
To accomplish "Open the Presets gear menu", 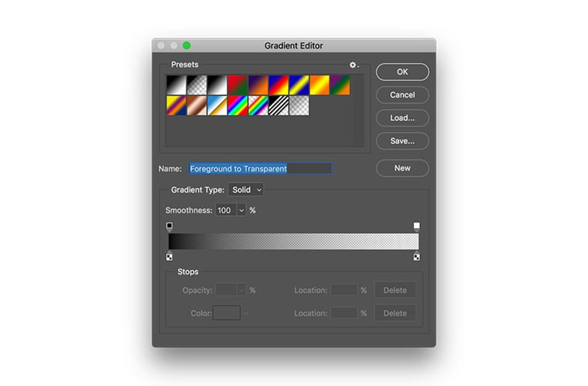I will [353, 65].
